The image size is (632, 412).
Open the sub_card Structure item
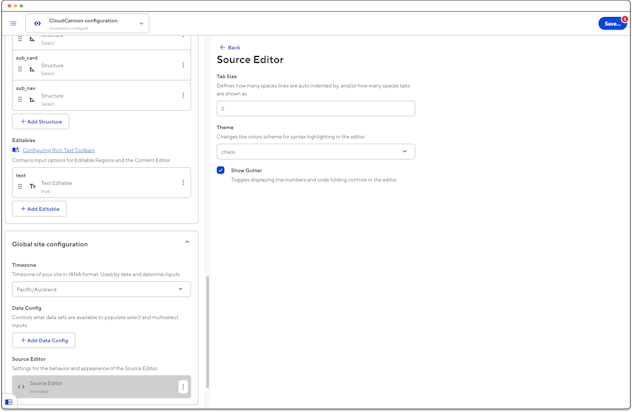point(101,65)
